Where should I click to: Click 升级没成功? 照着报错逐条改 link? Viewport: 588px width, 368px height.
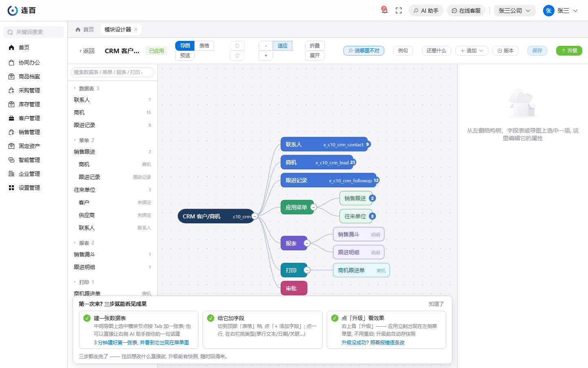[373, 343]
